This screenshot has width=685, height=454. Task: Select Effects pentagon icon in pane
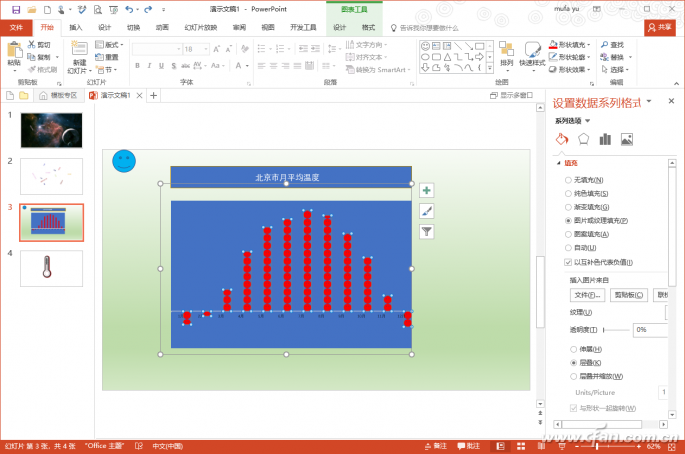[x=583, y=139]
